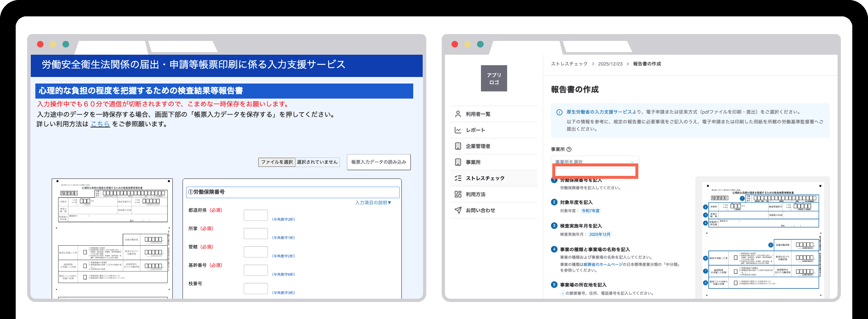
Task: Click the 利用者一覧 person icon
Action: coord(458,114)
